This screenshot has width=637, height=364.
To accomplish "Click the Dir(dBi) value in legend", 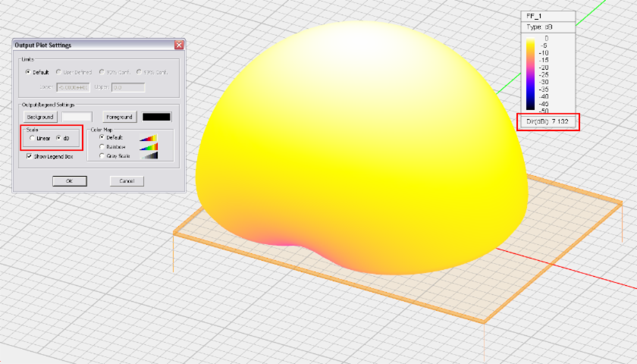I will [x=548, y=121].
